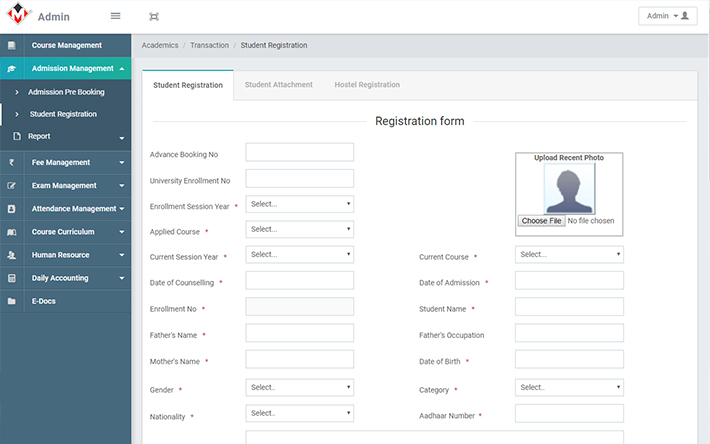710x444 pixels.
Task: Click the fullscreen toggle icon
Action: pos(153,16)
